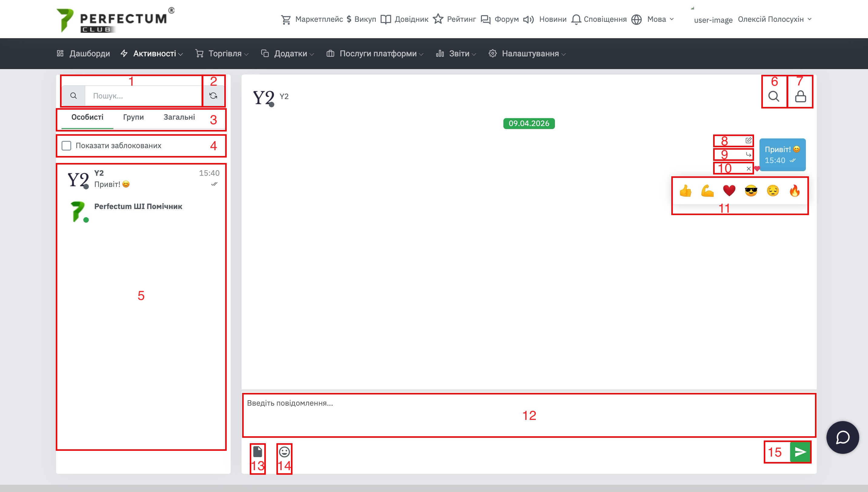Click the lock (block user) icon
868x492 pixels.
pyautogui.click(x=800, y=97)
